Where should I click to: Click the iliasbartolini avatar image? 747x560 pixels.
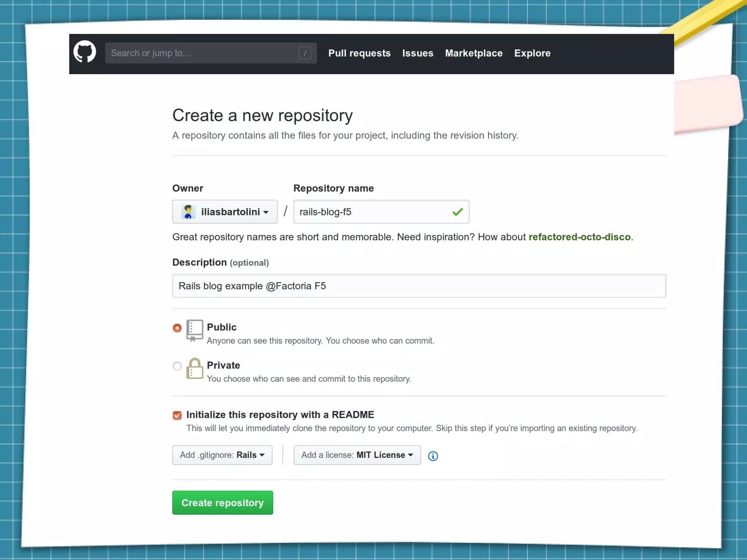[x=188, y=212]
